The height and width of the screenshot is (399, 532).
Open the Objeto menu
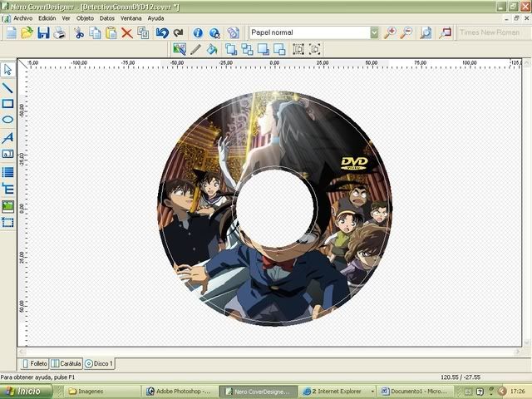85,18
